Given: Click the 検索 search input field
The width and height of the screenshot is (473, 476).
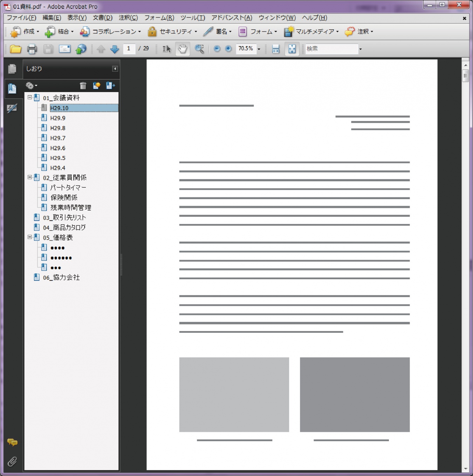Looking at the screenshot, I should click(x=332, y=49).
